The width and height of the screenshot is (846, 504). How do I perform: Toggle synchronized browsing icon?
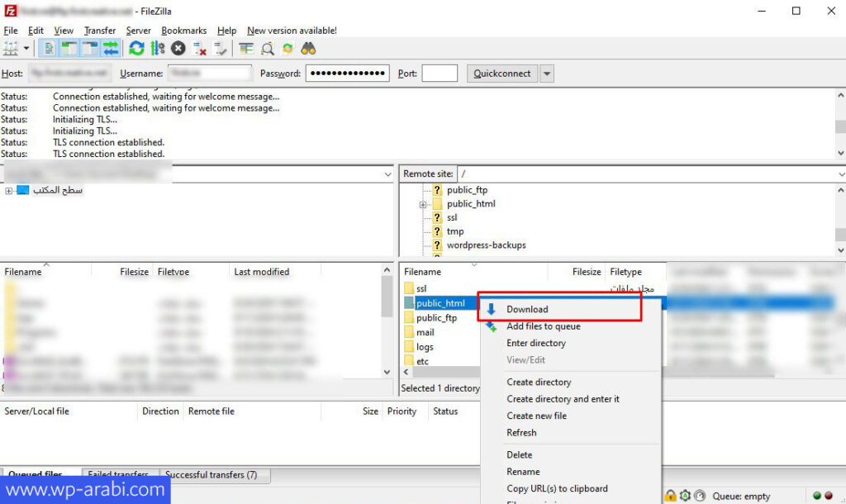288,49
